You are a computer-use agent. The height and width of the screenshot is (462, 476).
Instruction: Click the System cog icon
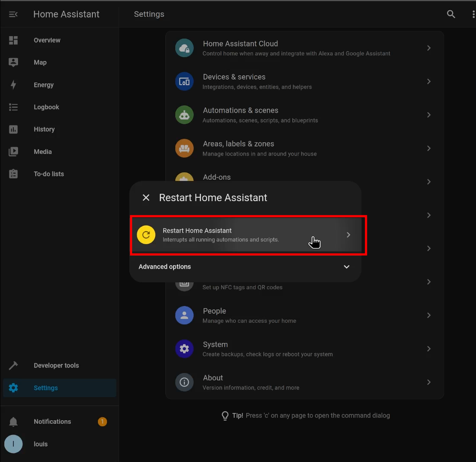tap(184, 349)
